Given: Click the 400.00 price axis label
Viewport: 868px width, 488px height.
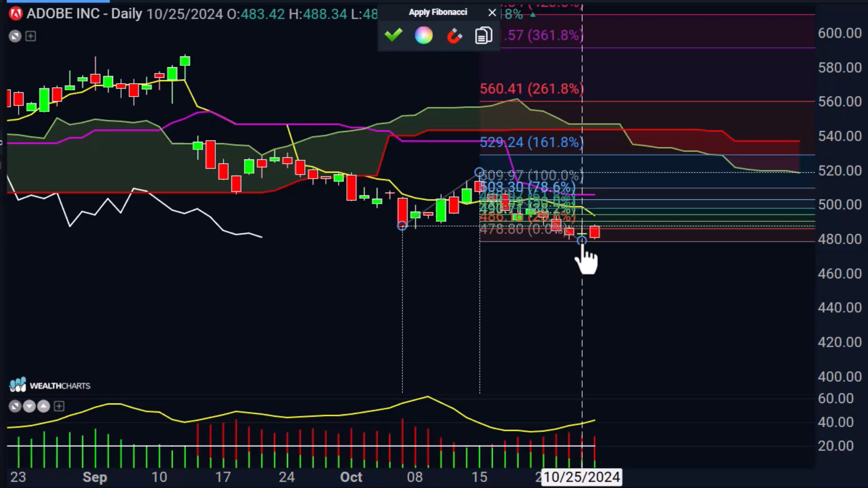Looking at the screenshot, I should [x=840, y=376].
